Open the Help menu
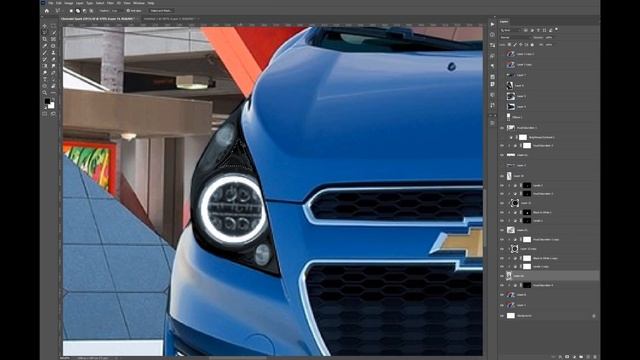The height and width of the screenshot is (360, 640). point(151,3)
